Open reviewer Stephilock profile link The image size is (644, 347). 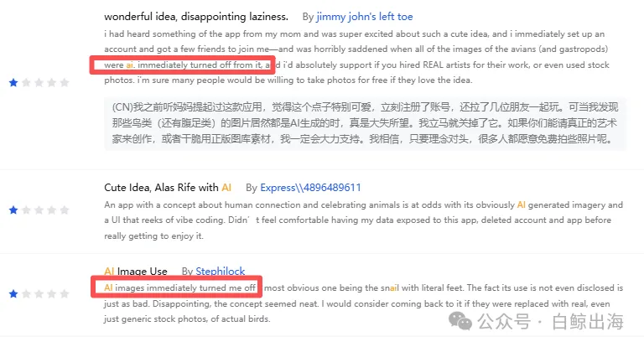pos(221,272)
